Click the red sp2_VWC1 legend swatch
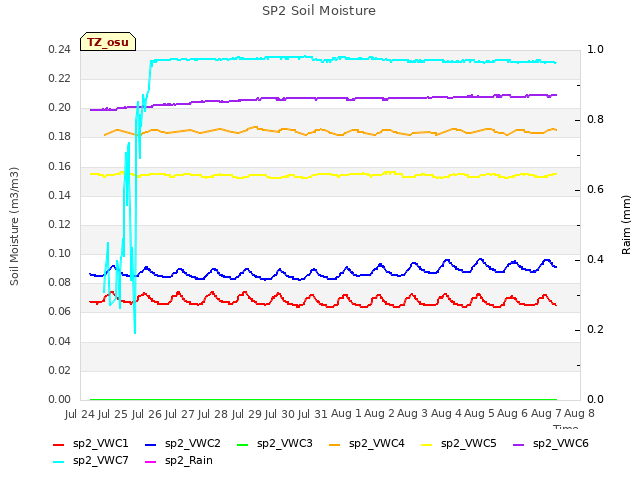The height and width of the screenshot is (480, 640). [x=59, y=444]
